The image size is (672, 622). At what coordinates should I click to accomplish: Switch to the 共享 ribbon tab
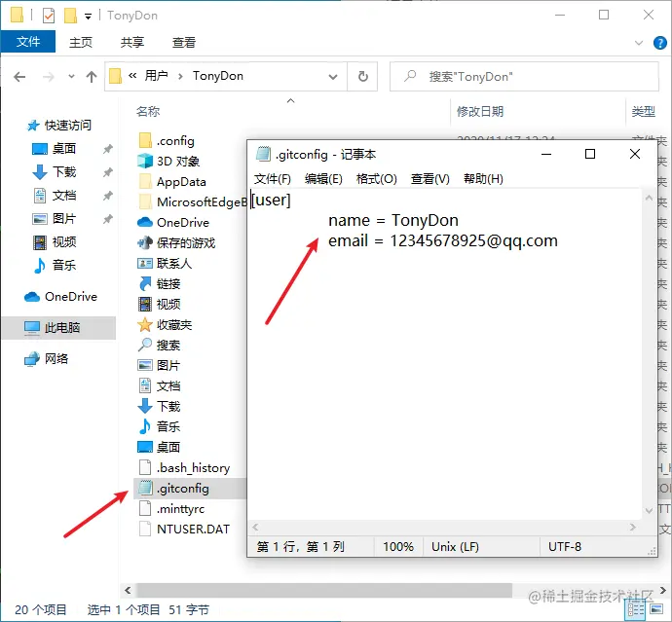pos(132,42)
